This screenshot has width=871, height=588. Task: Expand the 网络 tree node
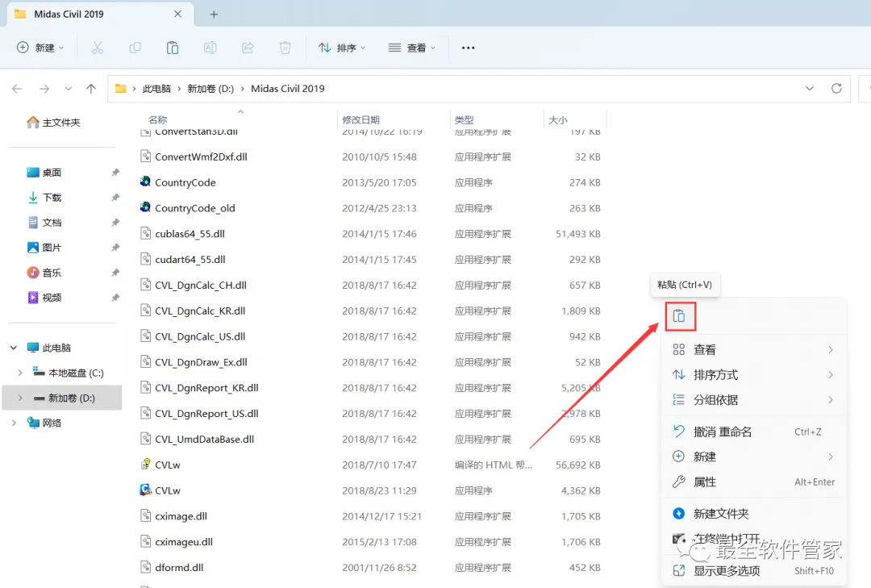pyautogui.click(x=14, y=423)
